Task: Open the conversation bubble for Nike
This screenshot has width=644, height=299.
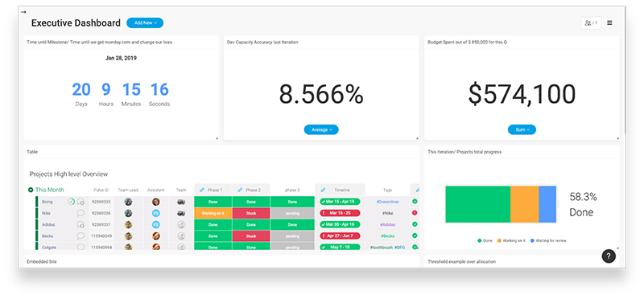Action: coord(81,213)
